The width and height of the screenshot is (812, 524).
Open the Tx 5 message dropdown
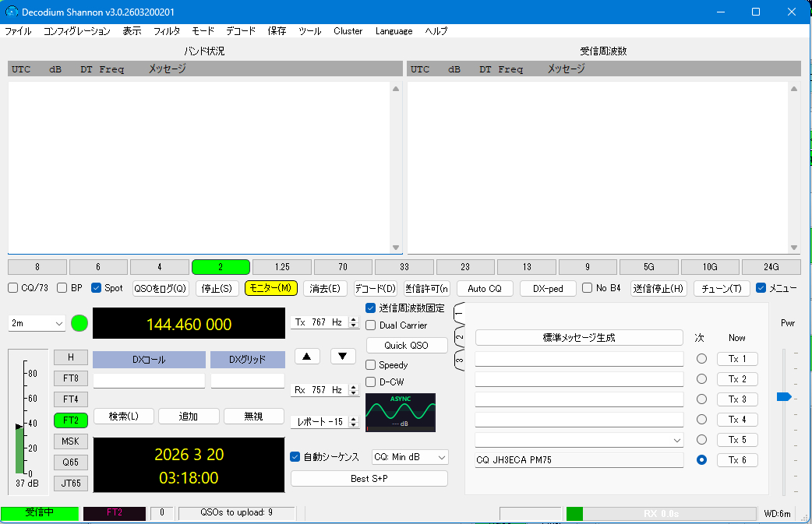point(675,441)
